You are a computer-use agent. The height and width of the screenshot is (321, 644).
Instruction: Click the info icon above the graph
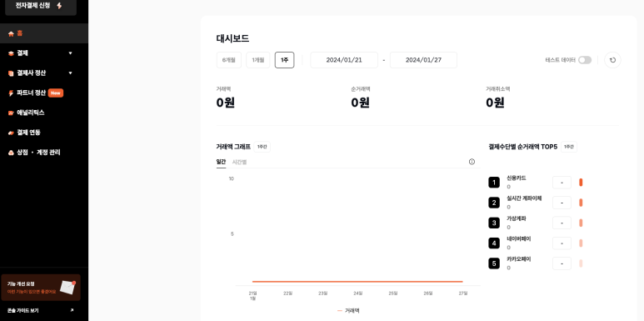point(472,162)
